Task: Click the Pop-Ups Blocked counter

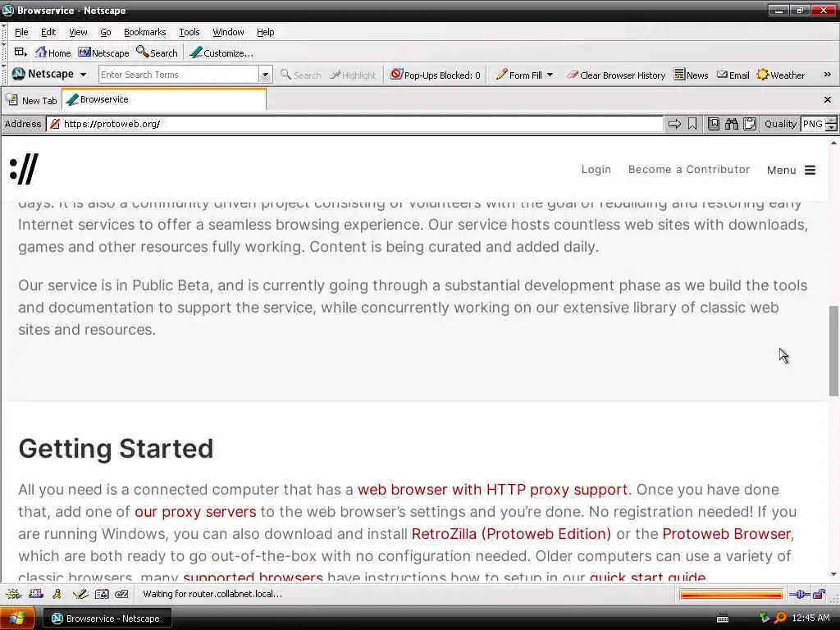Action: point(436,75)
